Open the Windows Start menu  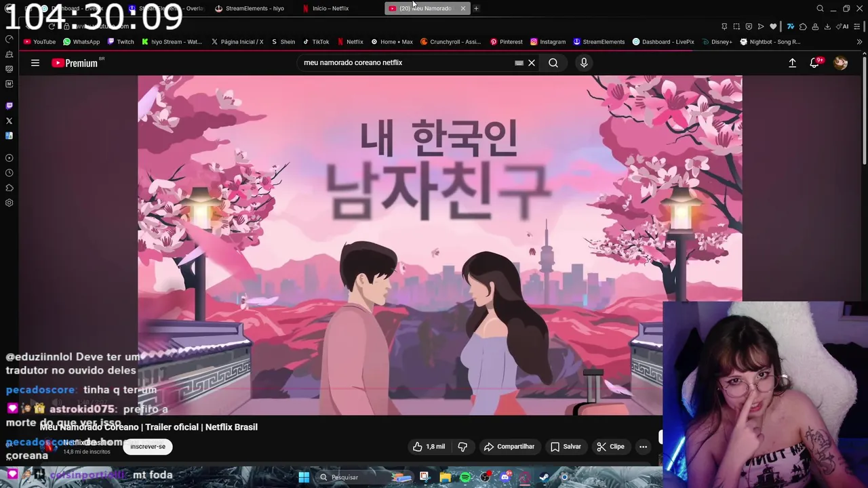[x=304, y=477]
